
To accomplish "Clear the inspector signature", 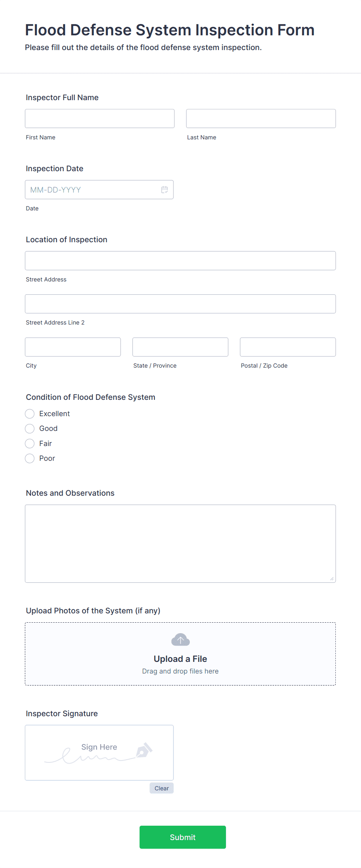I will (161, 788).
